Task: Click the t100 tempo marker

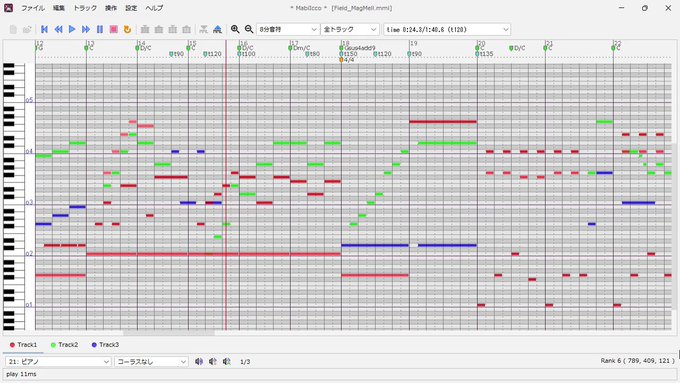Action: pyautogui.click(x=246, y=54)
